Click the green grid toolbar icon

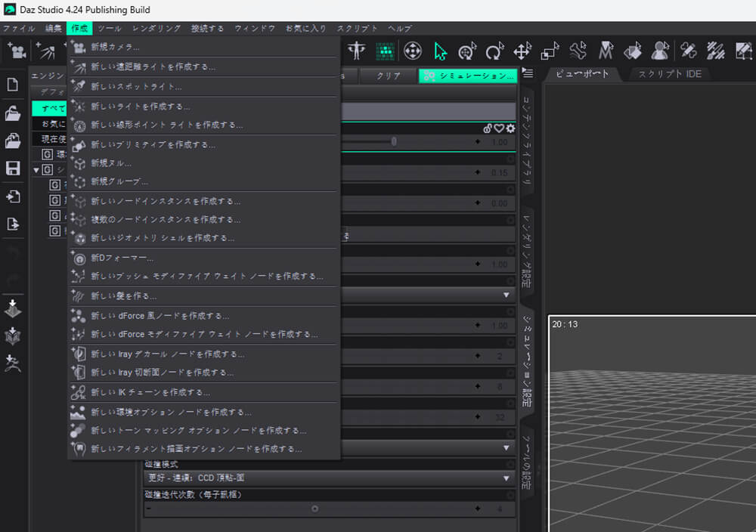point(385,51)
